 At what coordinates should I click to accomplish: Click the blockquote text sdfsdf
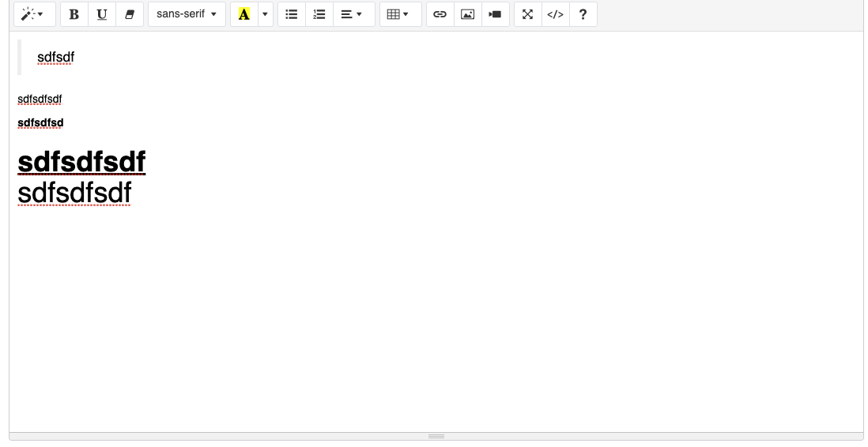point(55,57)
